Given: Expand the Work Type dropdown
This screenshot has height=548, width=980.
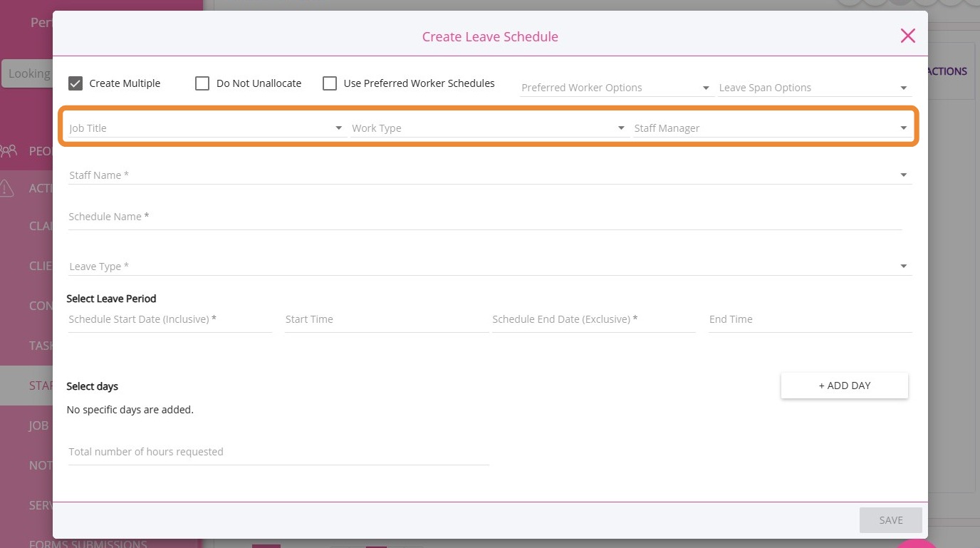Looking at the screenshot, I should pyautogui.click(x=489, y=128).
